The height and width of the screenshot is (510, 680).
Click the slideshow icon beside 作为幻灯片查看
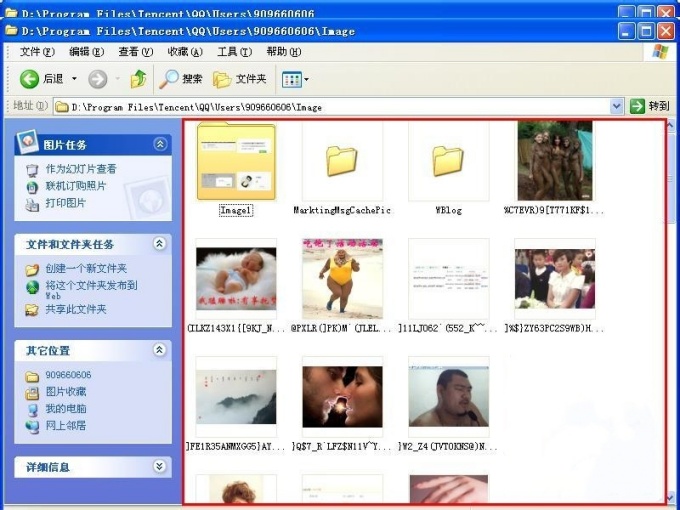point(33,170)
